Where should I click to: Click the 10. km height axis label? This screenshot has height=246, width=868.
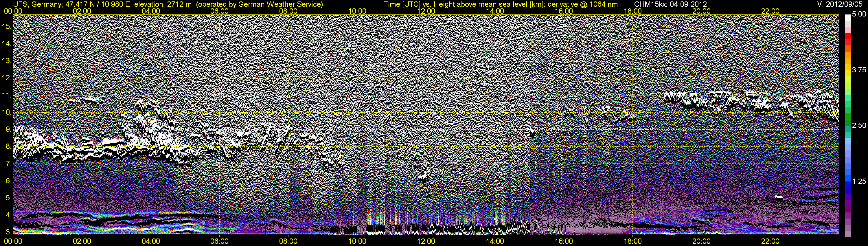(7, 112)
